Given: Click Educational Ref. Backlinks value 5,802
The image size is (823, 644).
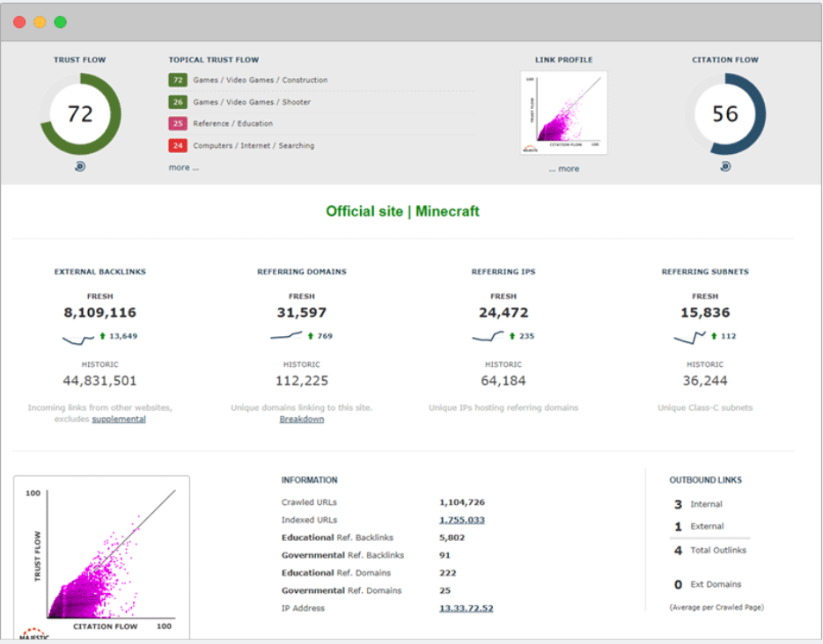Looking at the screenshot, I should 452,538.
